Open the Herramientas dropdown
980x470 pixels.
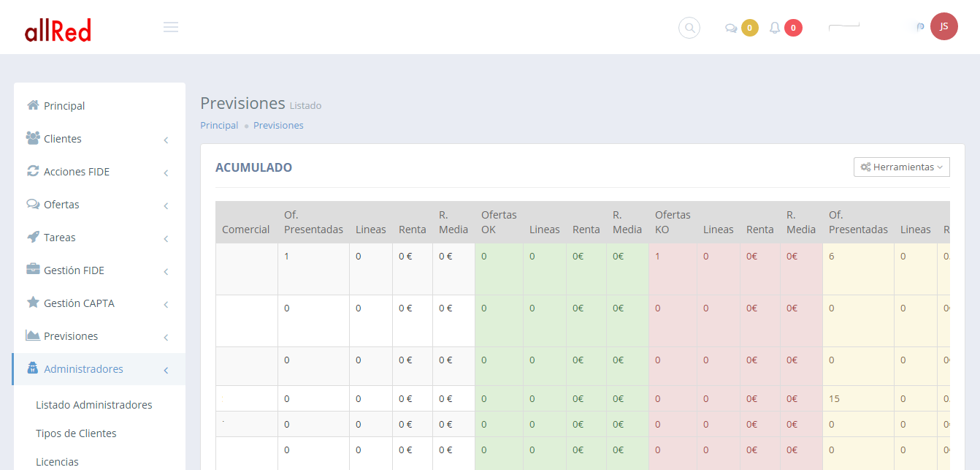[901, 167]
